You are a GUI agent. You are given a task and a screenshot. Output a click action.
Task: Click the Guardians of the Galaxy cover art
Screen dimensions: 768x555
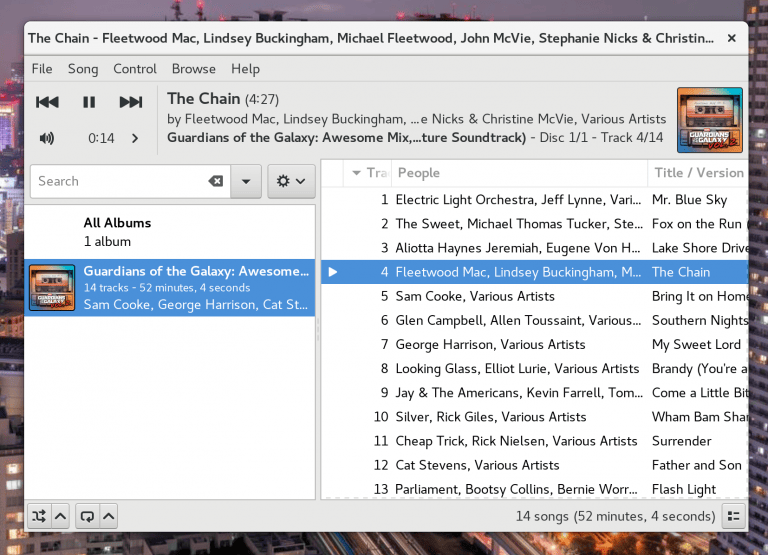(710, 120)
